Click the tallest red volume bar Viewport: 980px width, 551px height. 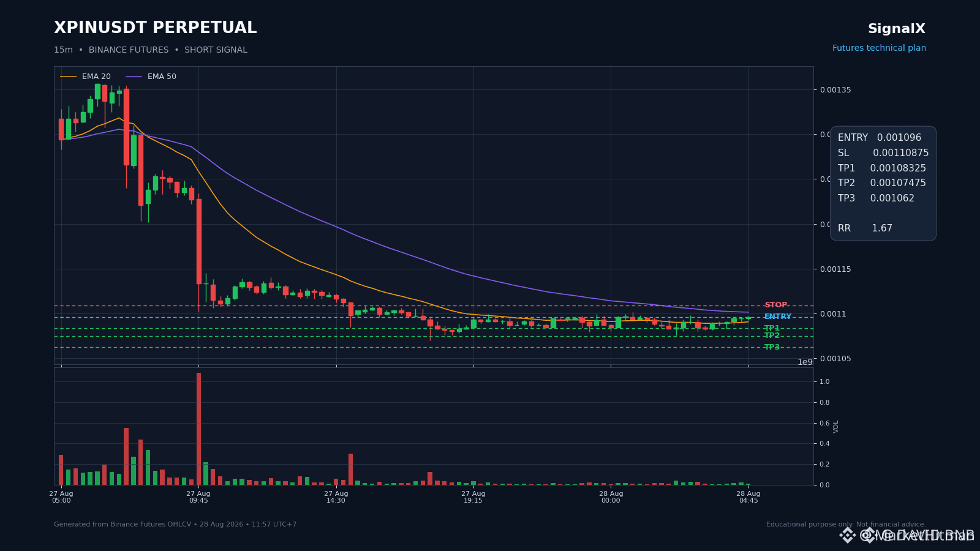(x=198, y=429)
